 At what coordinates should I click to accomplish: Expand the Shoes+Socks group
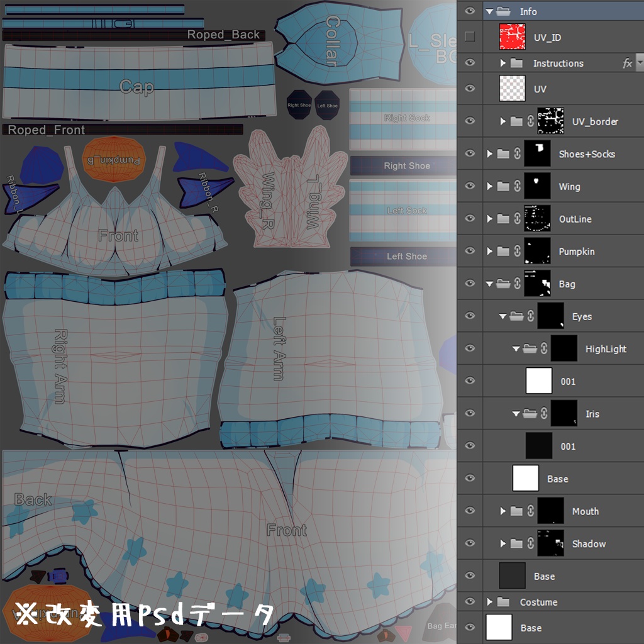(x=489, y=153)
